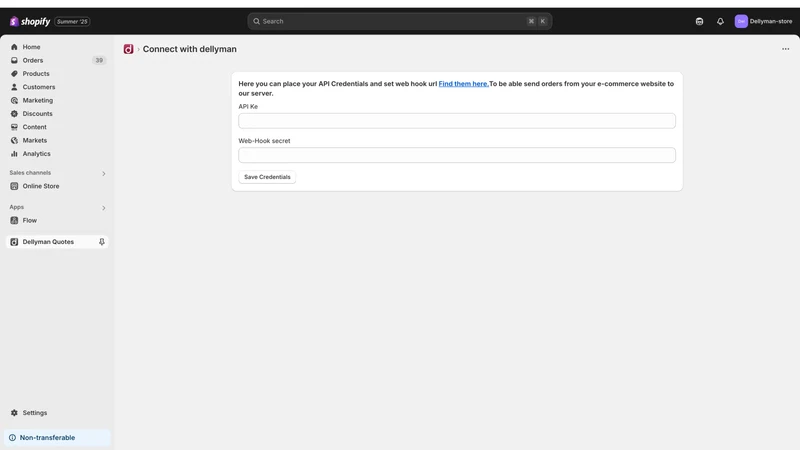Click the Dellyman Quotes app icon
Viewport: 800px width, 450px height.
pos(14,242)
